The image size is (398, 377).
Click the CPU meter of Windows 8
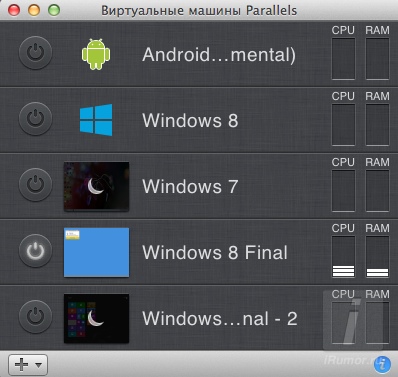[x=343, y=125]
